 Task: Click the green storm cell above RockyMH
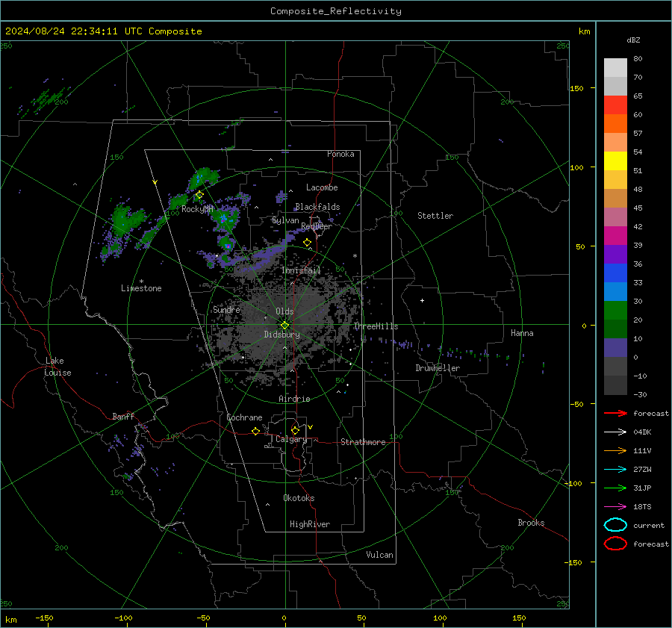pyautogui.click(x=204, y=178)
